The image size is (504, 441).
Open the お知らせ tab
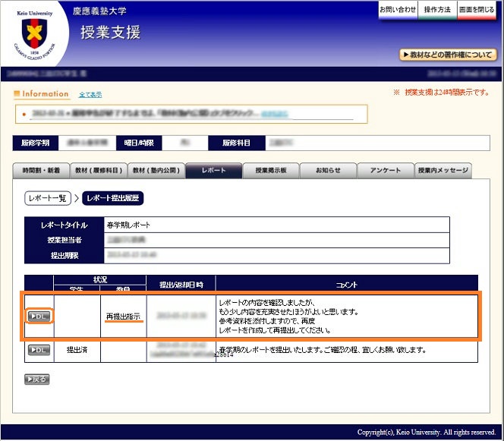click(x=328, y=171)
